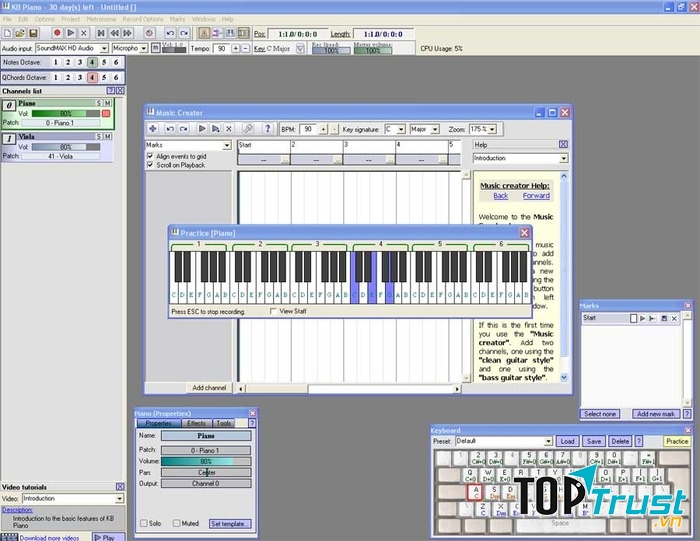700x541 pixels.
Task: Select Notes Octave 5
Action: tap(104, 62)
